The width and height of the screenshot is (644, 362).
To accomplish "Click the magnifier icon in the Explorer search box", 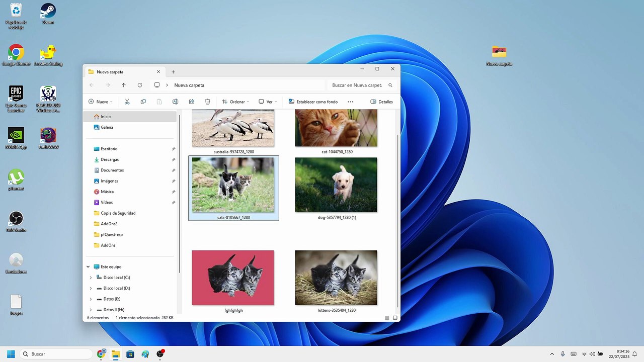I will (x=390, y=85).
